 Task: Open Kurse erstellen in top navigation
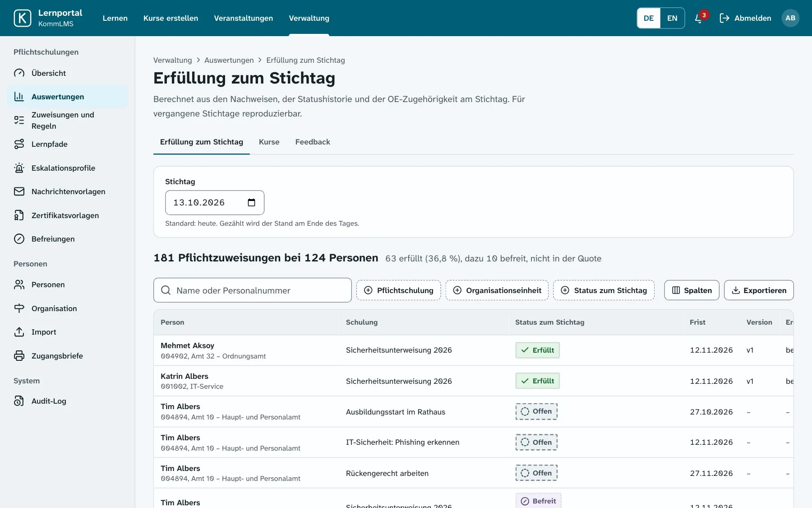point(171,18)
